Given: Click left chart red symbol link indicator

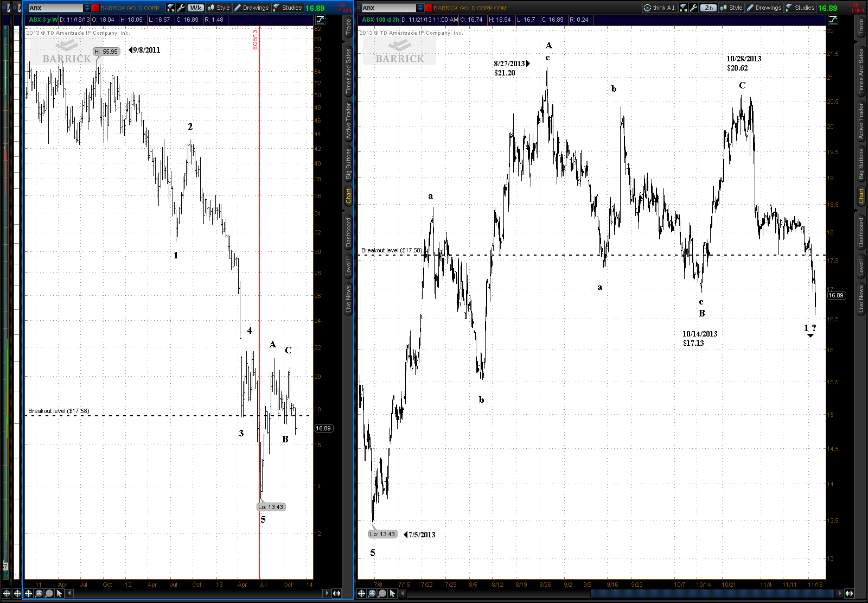Looking at the screenshot, I should point(96,8).
